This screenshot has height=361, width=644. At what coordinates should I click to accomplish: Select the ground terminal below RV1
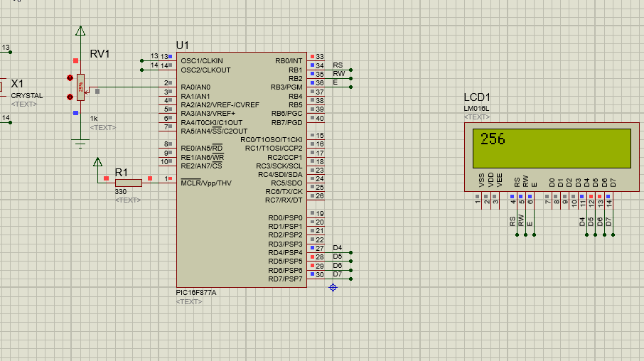pyautogui.click(x=80, y=144)
